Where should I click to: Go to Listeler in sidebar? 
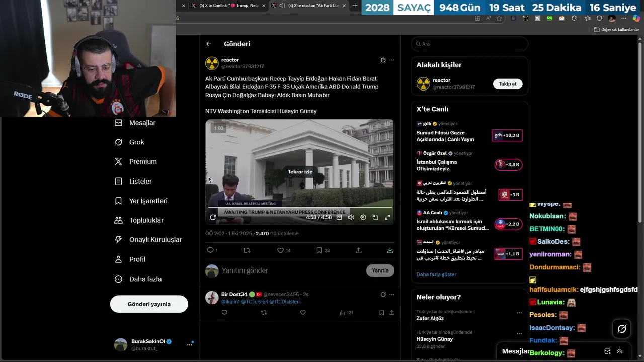[x=133, y=181]
